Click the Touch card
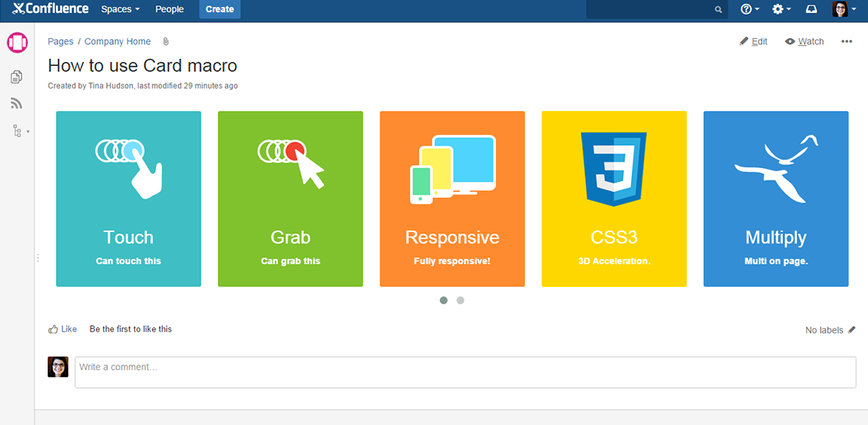This screenshot has width=868, height=425. [x=129, y=199]
